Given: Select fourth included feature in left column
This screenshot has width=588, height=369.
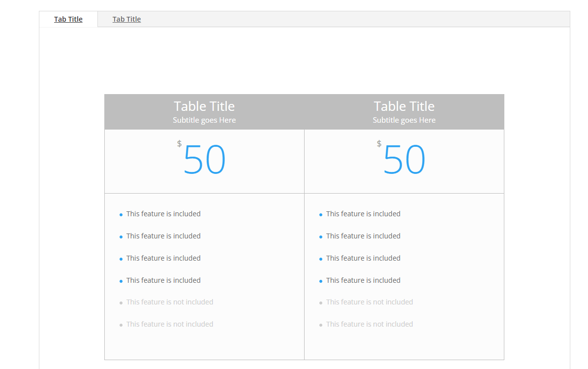Looking at the screenshot, I should [x=163, y=280].
